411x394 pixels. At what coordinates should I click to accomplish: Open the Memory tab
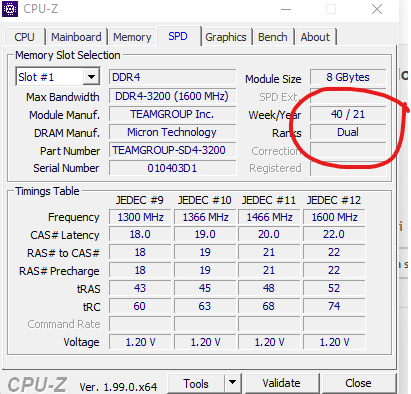[x=132, y=37]
